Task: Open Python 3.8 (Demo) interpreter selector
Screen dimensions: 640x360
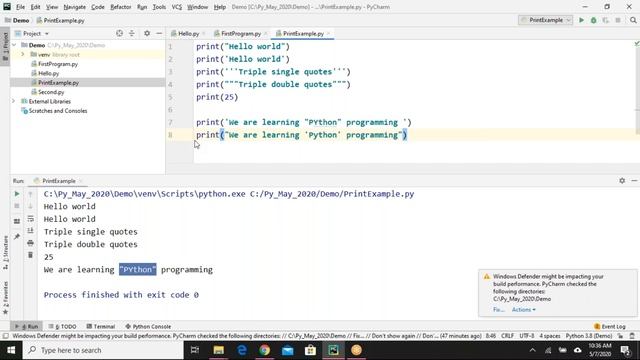Action: [x=589, y=336]
